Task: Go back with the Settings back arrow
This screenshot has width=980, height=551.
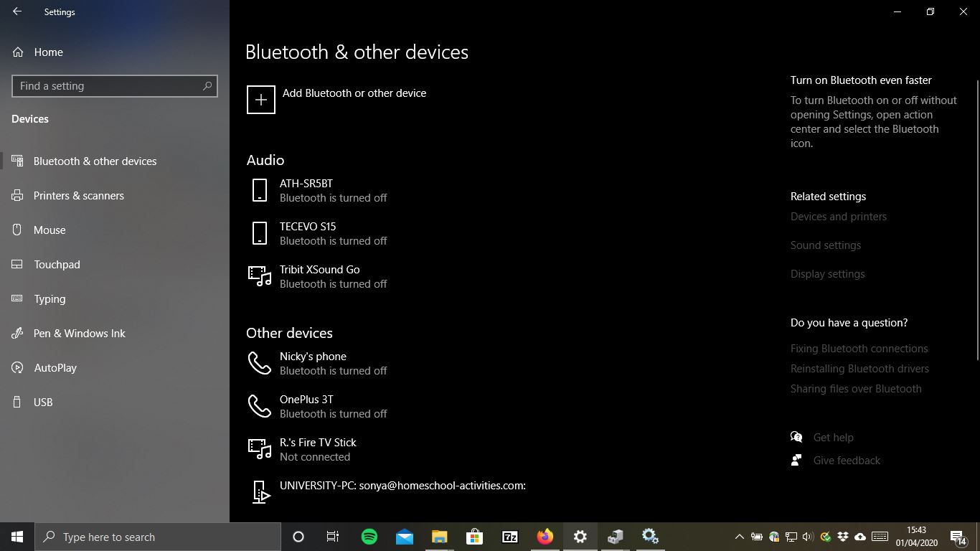Action: click(x=17, y=11)
